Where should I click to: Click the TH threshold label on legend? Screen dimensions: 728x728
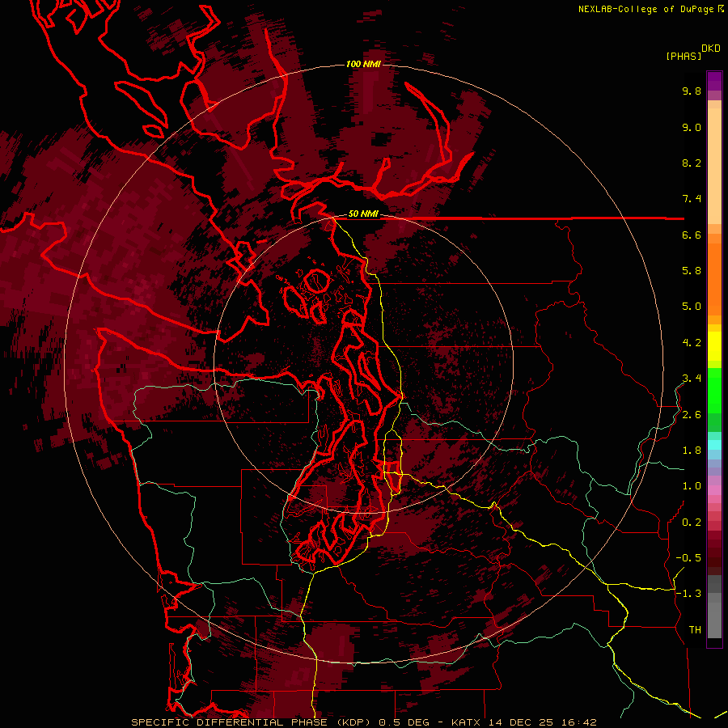coord(695,630)
